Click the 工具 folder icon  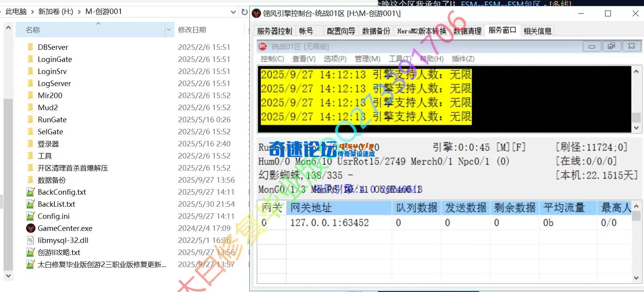[x=30, y=156]
